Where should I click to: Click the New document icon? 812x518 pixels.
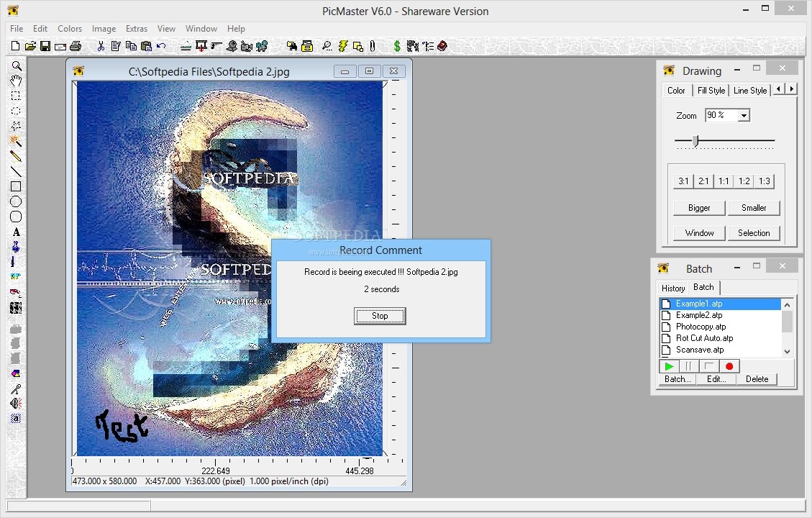click(x=16, y=46)
